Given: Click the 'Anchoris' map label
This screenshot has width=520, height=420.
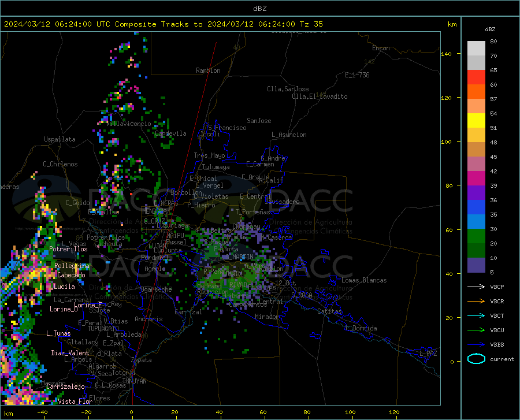Looking at the screenshot, I should coord(148,319).
